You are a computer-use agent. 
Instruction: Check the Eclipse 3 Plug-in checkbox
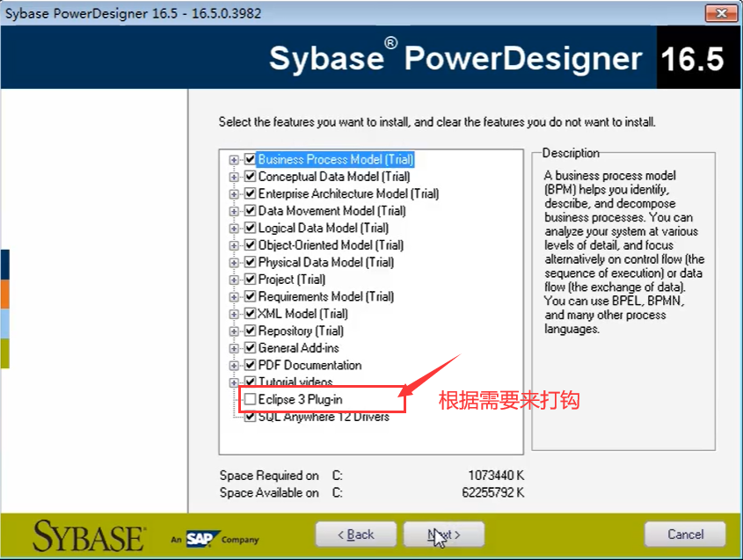tap(251, 399)
